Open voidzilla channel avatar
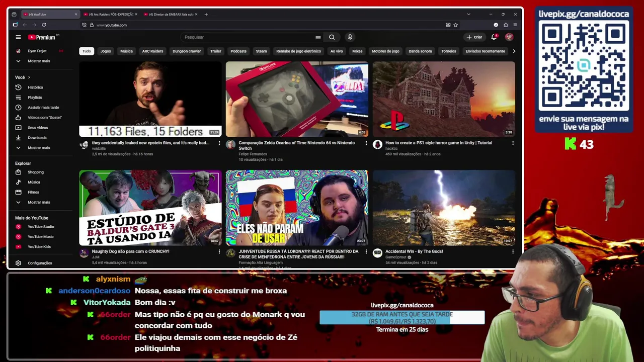Screen dimensions: 644x362 click(84, 145)
